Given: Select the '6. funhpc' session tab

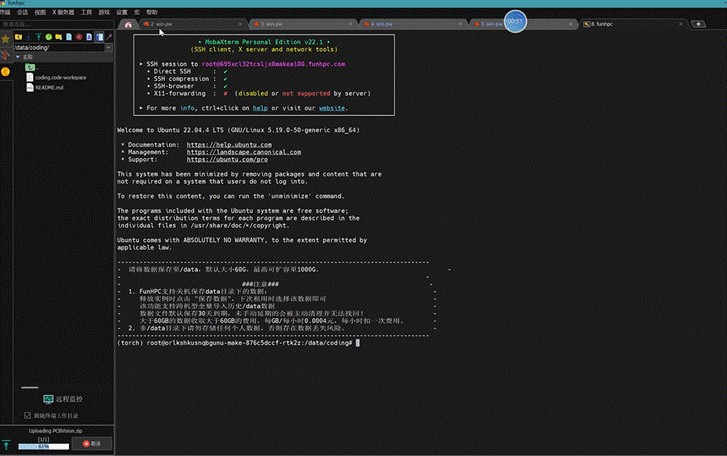Looking at the screenshot, I should click(632, 24).
